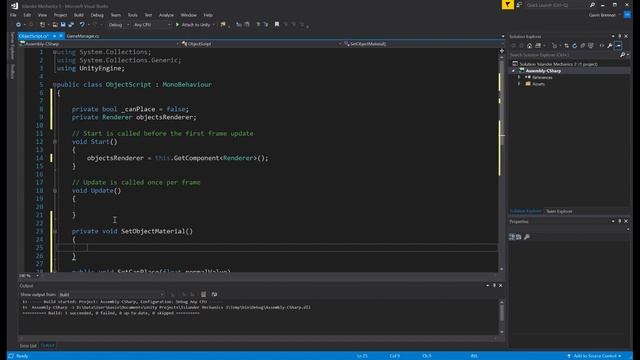
Task: Open the SetObjectMaterial member dropdown
Action: click(x=422, y=44)
